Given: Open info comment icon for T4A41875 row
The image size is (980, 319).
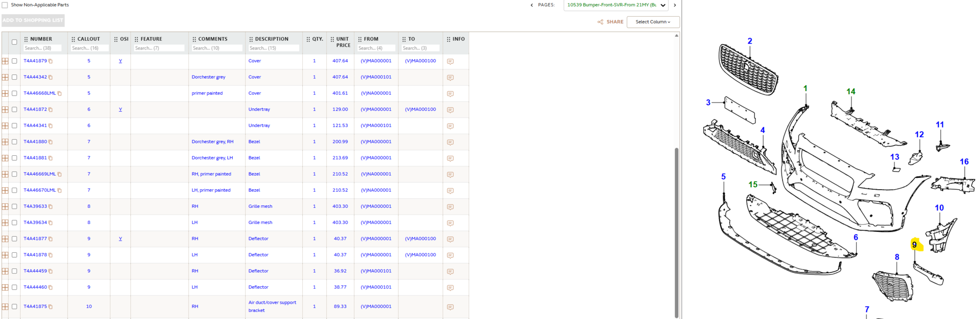Looking at the screenshot, I should (450, 307).
